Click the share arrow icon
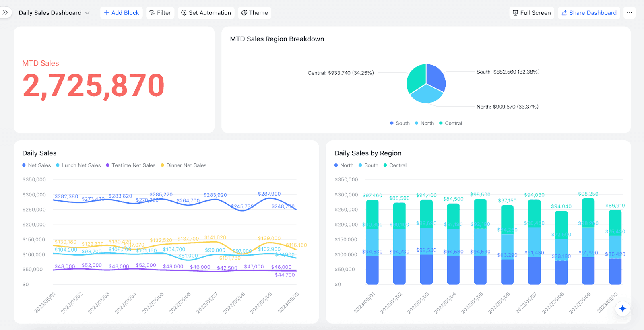This screenshot has width=644, height=330. click(x=564, y=13)
